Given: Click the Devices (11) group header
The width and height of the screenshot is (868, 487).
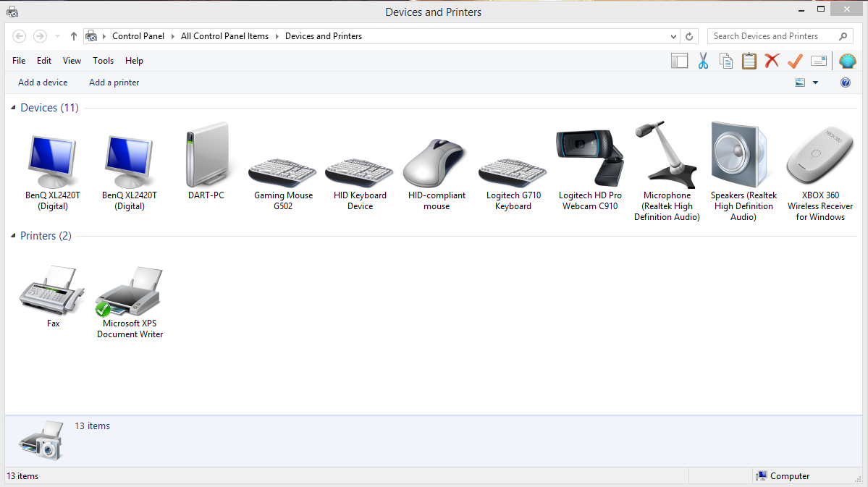Looking at the screenshot, I should 50,107.
